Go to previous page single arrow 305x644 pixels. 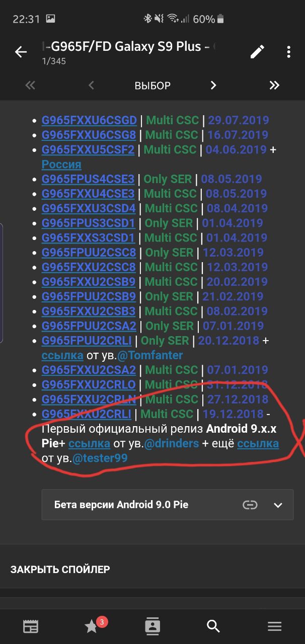91,85
